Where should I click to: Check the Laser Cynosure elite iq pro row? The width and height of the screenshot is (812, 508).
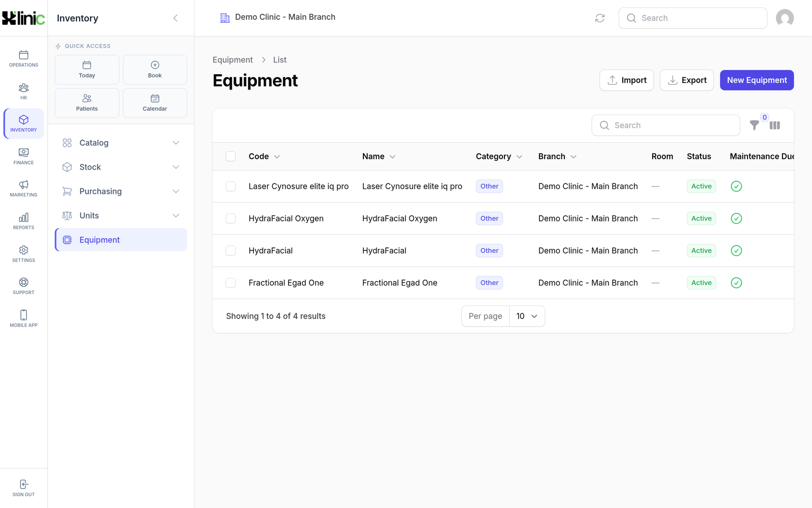coord(230,186)
